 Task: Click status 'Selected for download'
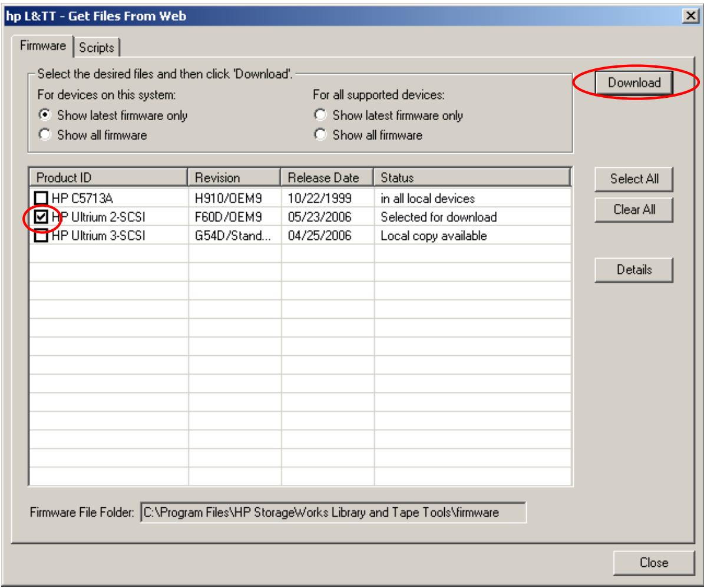tap(438, 217)
